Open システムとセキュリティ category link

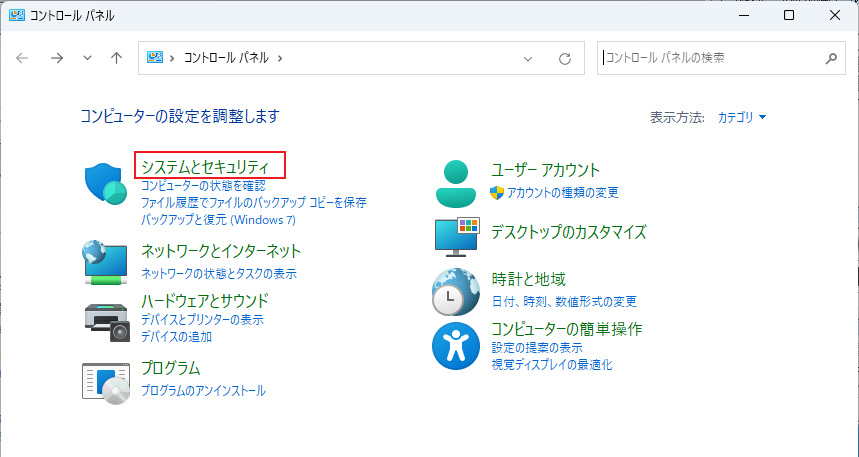(205, 167)
